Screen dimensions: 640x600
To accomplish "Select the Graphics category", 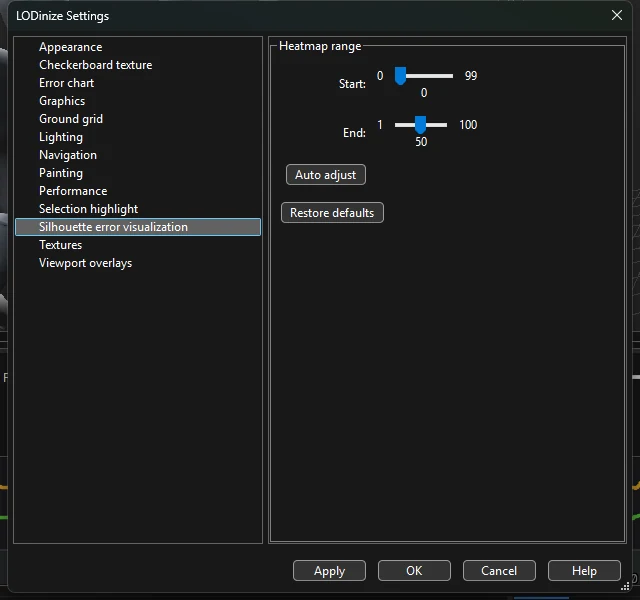I will tap(138, 101).
